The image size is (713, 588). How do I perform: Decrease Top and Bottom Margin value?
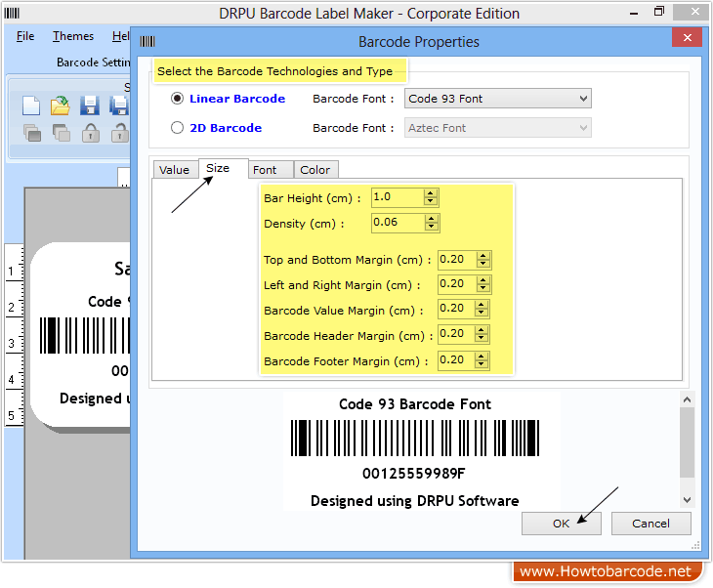pos(482,265)
